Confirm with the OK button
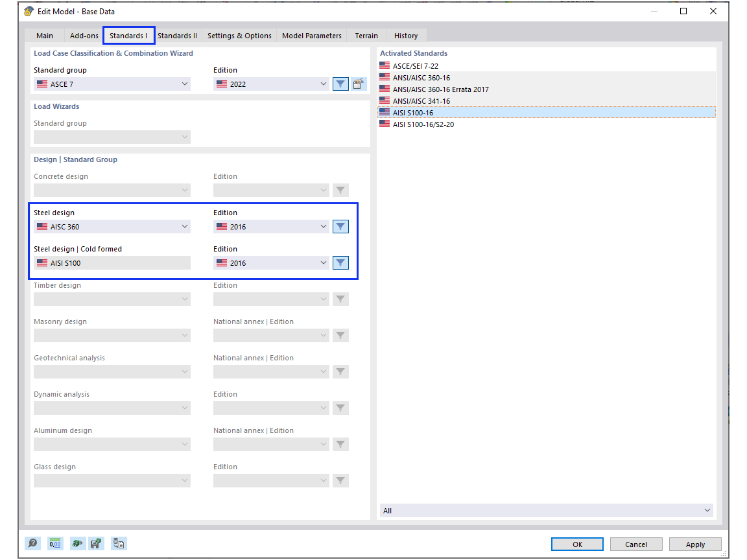The width and height of the screenshot is (747, 560). click(x=577, y=544)
